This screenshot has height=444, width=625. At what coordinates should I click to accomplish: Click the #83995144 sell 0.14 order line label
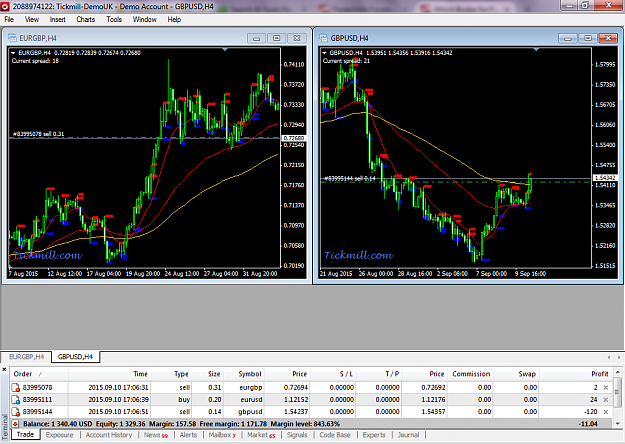[x=350, y=178]
